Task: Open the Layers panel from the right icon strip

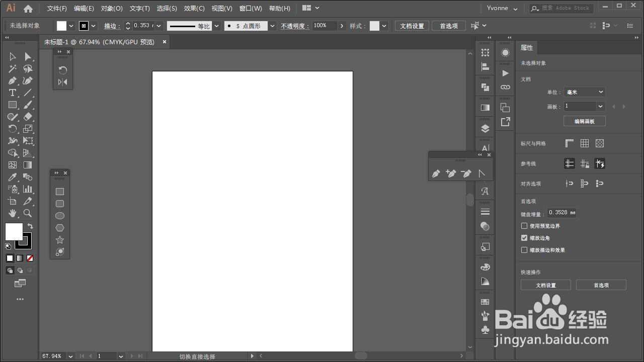Action: point(485,128)
